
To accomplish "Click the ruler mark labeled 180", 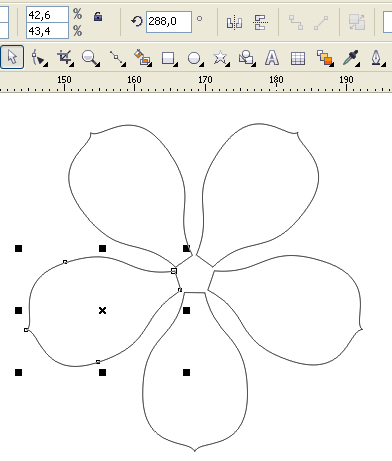I will (276, 80).
